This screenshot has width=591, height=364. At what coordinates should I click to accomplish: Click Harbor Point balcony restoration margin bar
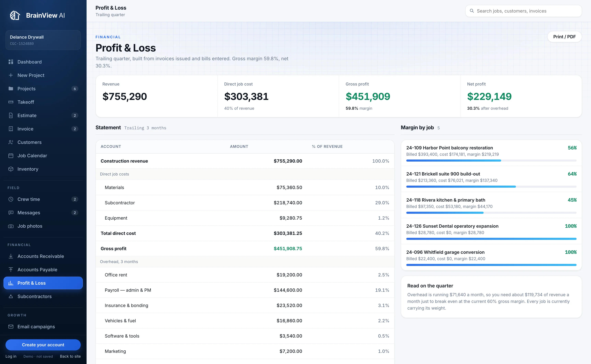pos(491,161)
